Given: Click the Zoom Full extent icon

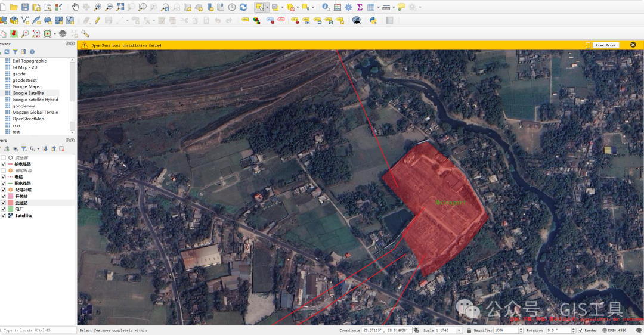Looking at the screenshot, I should 120,7.
